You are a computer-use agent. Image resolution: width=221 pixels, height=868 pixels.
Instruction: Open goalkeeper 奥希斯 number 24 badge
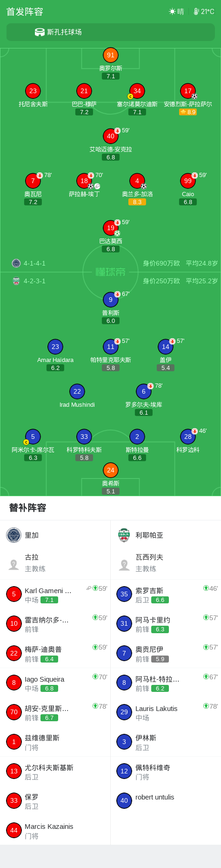pyautogui.click(x=111, y=470)
